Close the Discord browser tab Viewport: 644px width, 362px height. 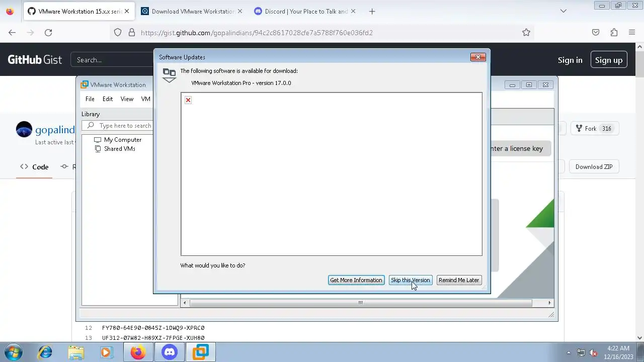(353, 11)
